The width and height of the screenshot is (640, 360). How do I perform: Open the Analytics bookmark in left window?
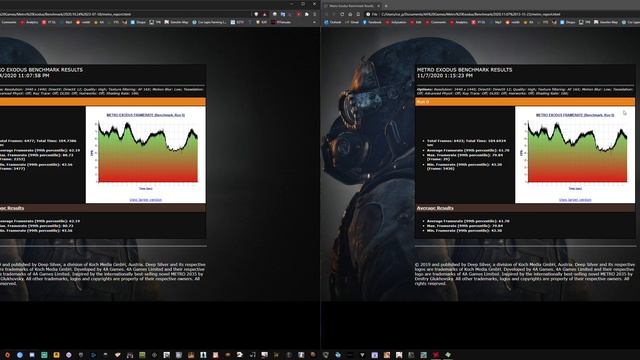[29, 22]
